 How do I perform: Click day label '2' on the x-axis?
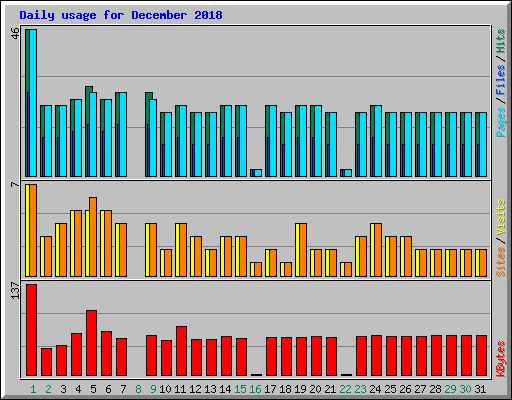point(48,389)
